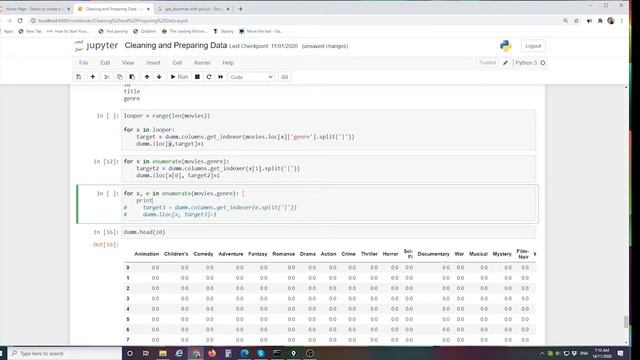The image size is (640, 360).
Task: Click the Jupyter logo
Action: [x=96, y=46]
